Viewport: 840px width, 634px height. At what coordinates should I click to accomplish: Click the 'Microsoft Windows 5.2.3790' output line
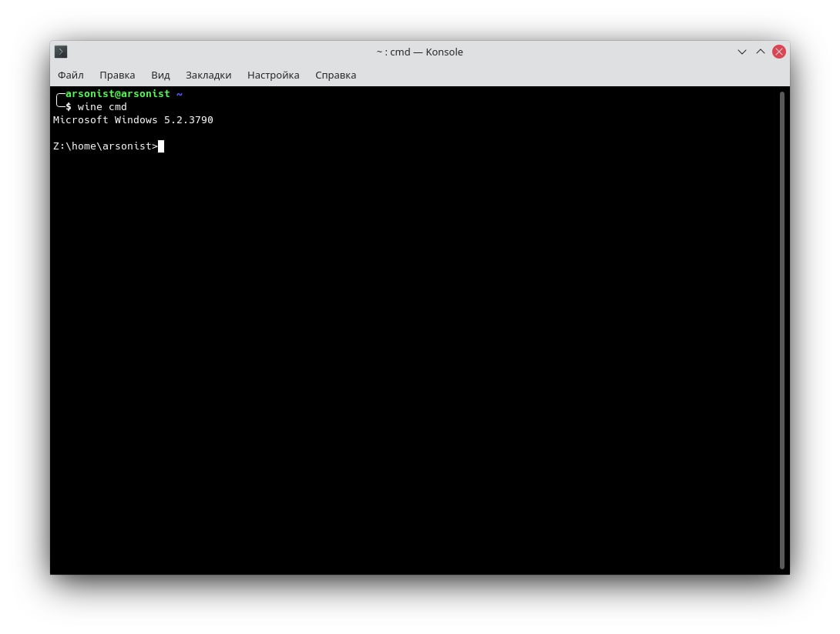(x=133, y=120)
